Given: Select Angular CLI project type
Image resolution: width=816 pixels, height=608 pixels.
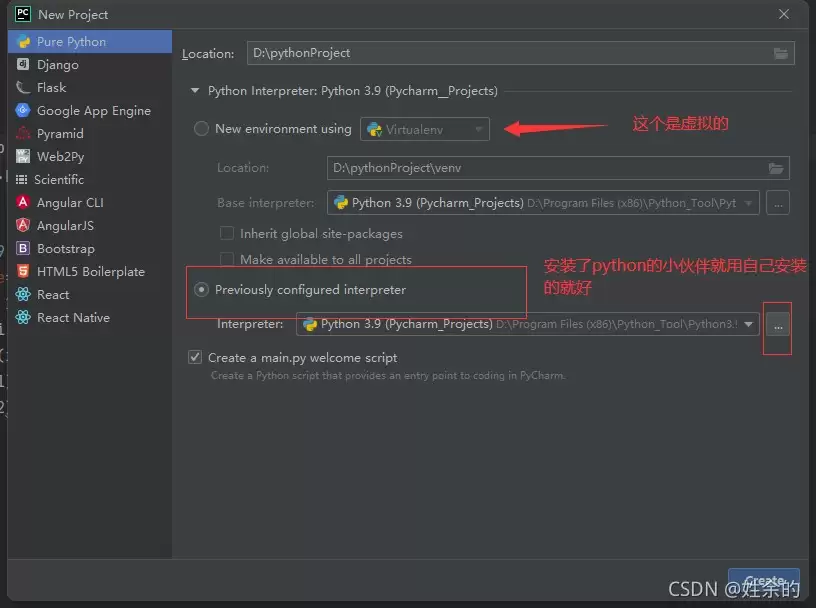Looking at the screenshot, I should pos(90,202).
